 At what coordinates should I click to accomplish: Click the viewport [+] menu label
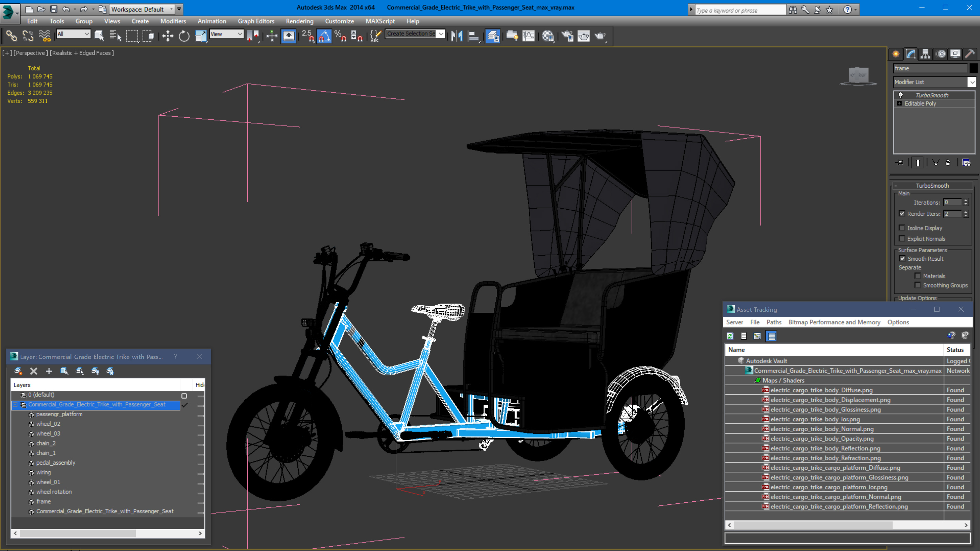(x=7, y=53)
